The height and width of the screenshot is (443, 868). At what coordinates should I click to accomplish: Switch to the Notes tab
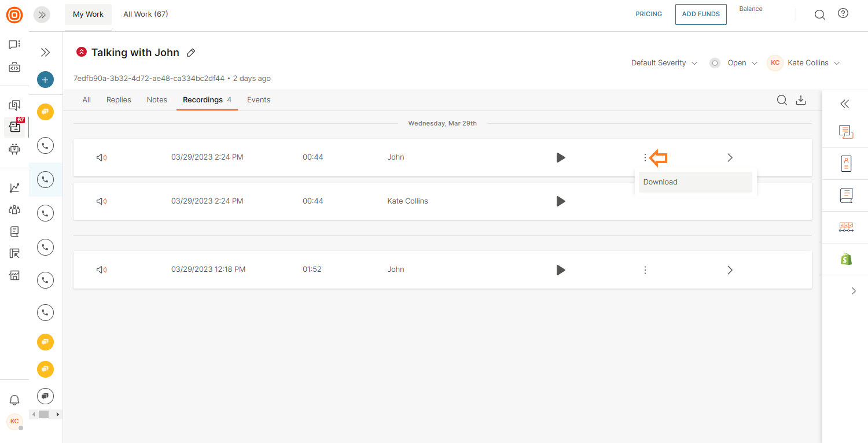click(157, 100)
